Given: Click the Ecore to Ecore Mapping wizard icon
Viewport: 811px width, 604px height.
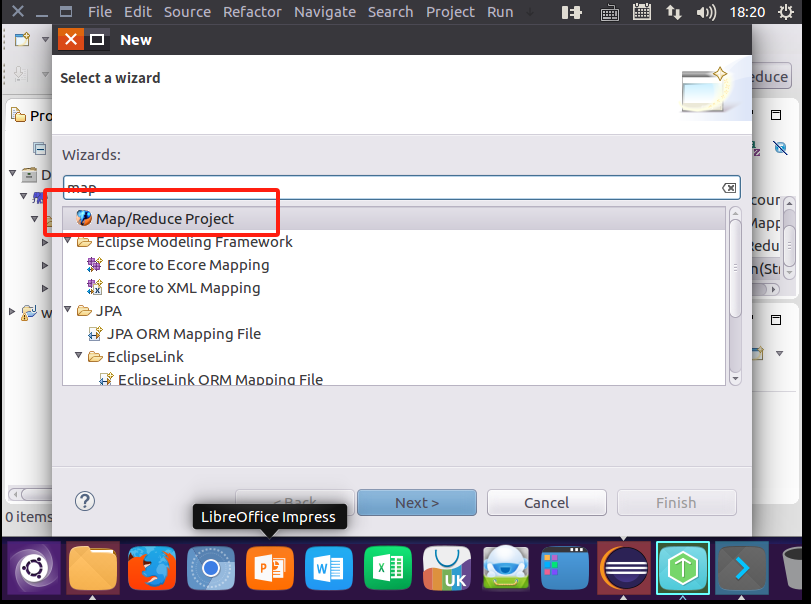Looking at the screenshot, I should pyautogui.click(x=96, y=265).
